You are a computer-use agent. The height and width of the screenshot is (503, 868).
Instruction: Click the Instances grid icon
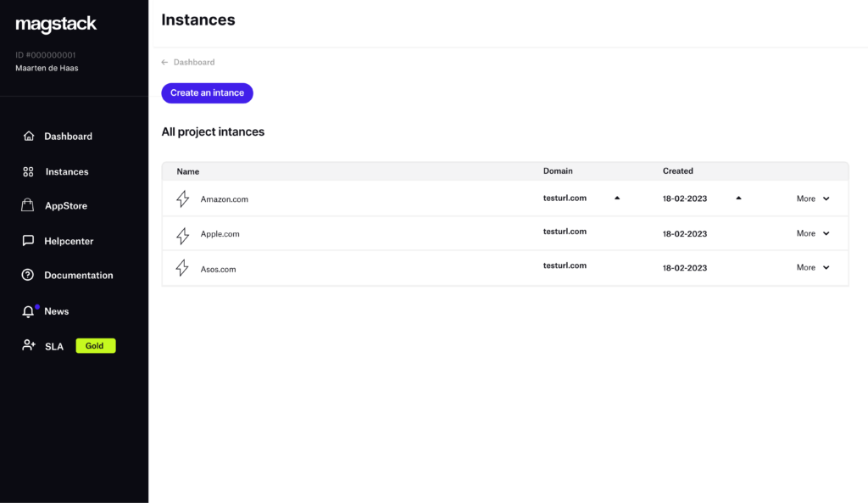pos(29,172)
